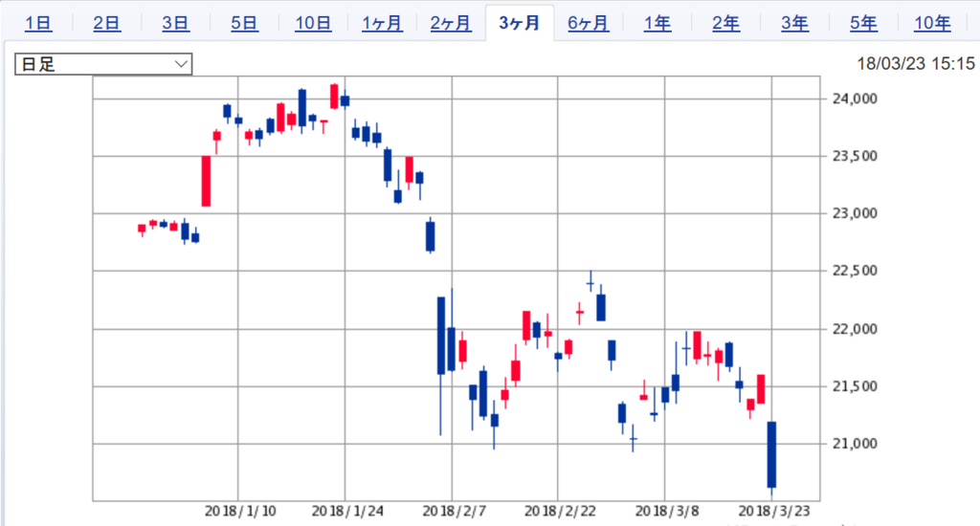Screen dimensions: 980x526
Task: Select the 5日 period tab
Action: tap(244, 24)
